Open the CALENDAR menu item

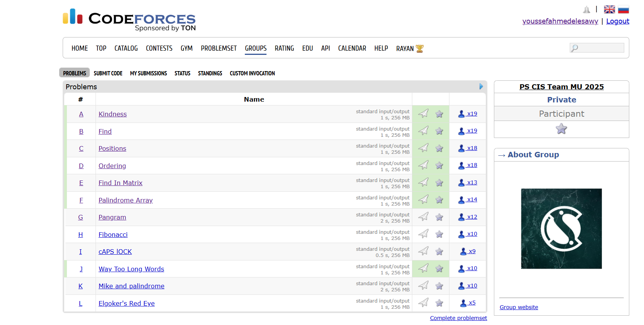[352, 48]
